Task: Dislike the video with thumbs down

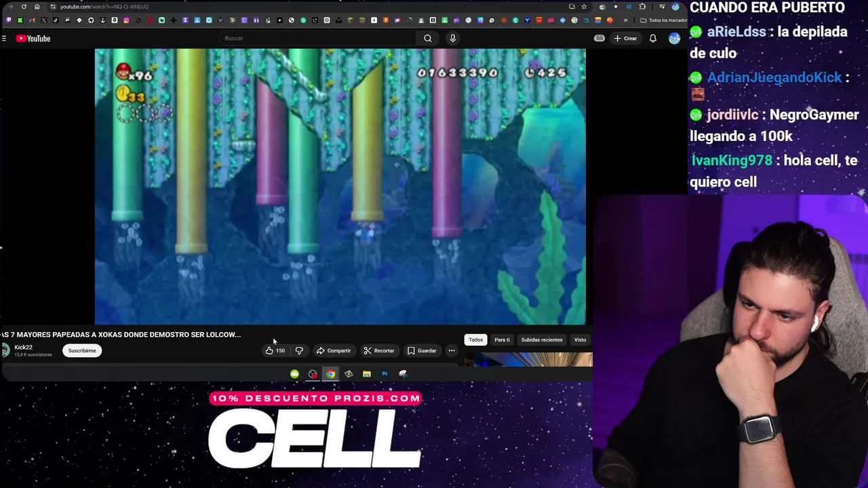Action: [x=299, y=350]
